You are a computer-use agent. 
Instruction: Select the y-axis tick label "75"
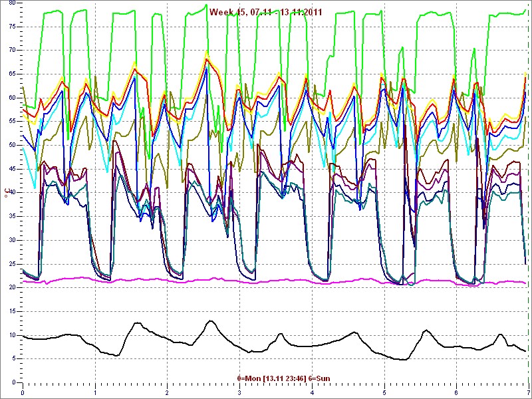[x=12, y=27]
